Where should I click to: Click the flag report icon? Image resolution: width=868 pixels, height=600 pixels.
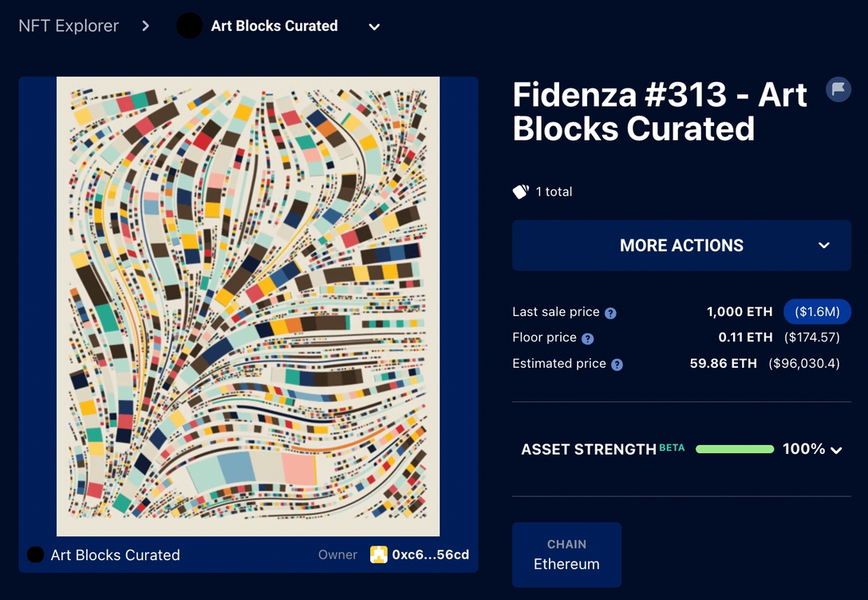pyautogui.click(x=838, y=89)
